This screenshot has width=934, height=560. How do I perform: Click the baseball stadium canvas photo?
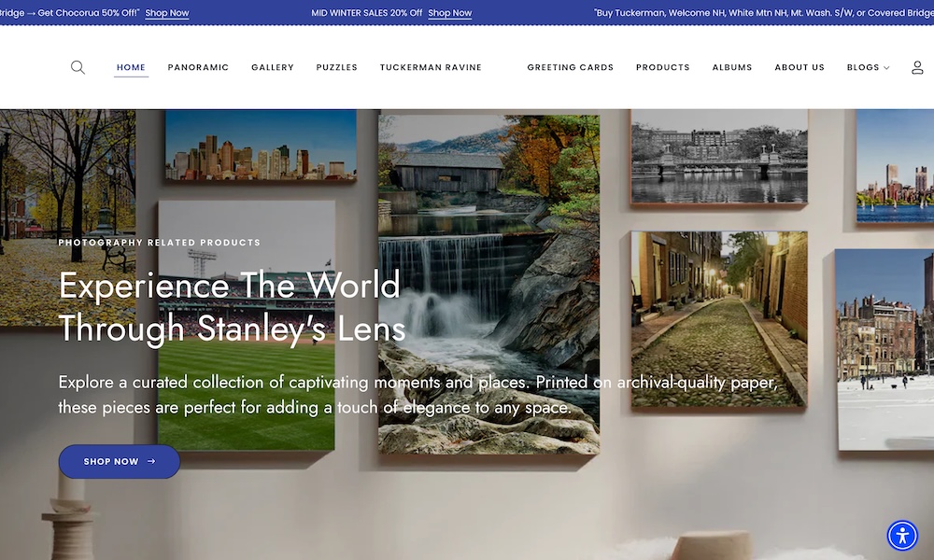[x=247, y=326]
